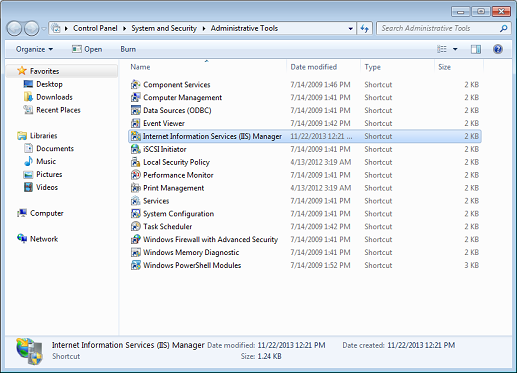Open Desktop in the navigation pane
Screen dimensions: 517x373
[x=49, y=84]
